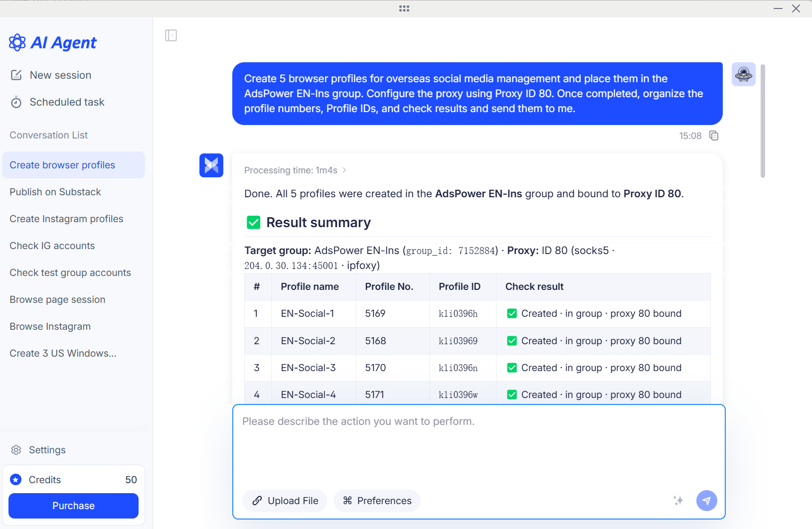The image size is (812, 529).
Task: Click the Profile ID k1i0396n cell
Action: 463,368
